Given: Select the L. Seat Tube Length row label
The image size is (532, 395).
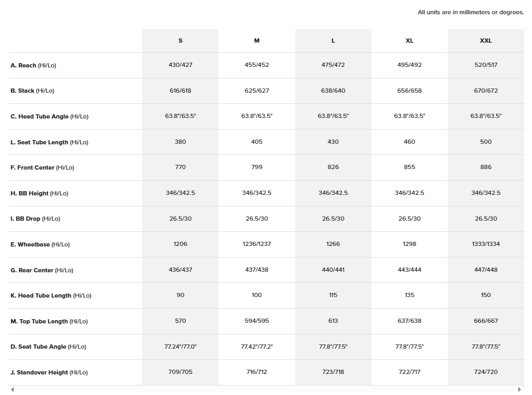Looking at the screenshot, I should [x=49, y=142].
